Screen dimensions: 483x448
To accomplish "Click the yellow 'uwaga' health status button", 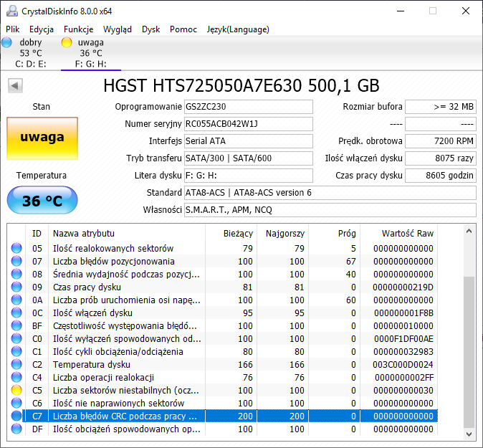I will pos(42,138).
